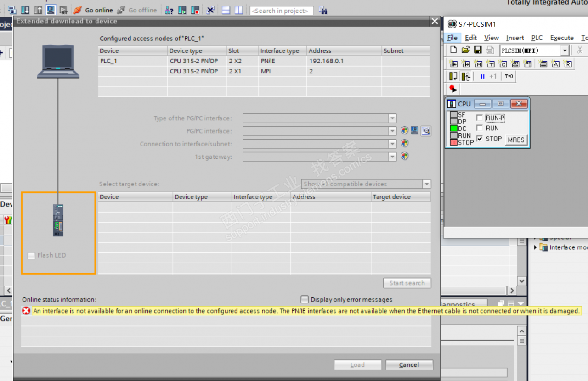
Task: Select the PLC_1 device cell
Action: [132, 61]
